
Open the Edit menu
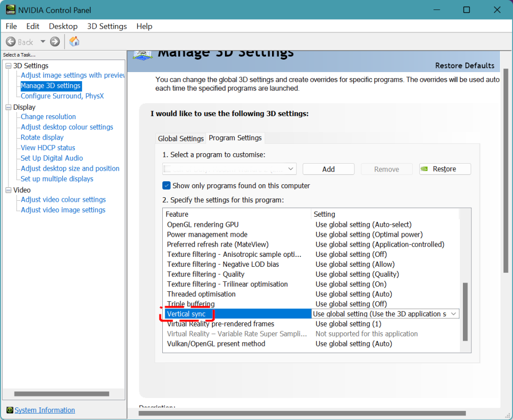[33, 26]
